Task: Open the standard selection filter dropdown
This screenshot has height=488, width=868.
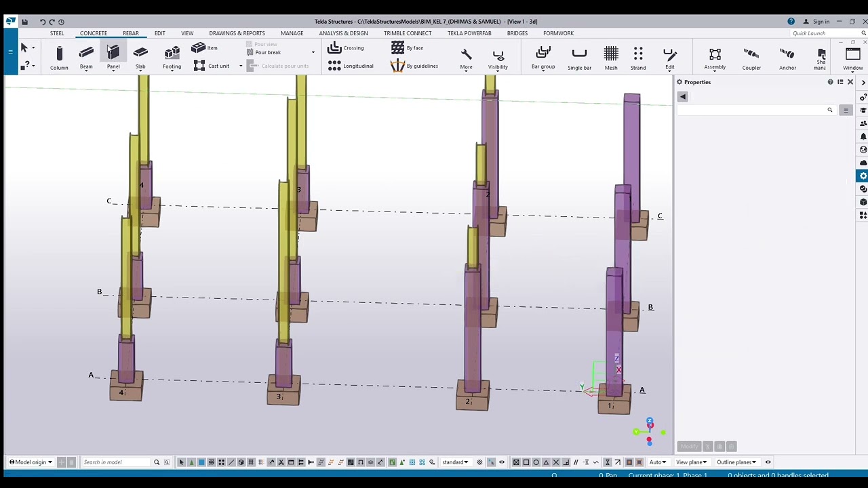Action: pyautogui.click(x=455, y=462)
